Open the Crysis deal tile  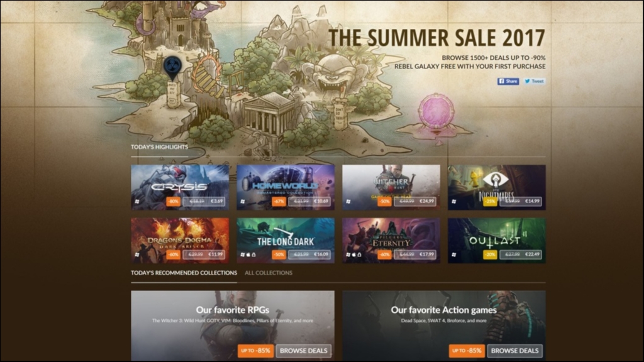180,187
